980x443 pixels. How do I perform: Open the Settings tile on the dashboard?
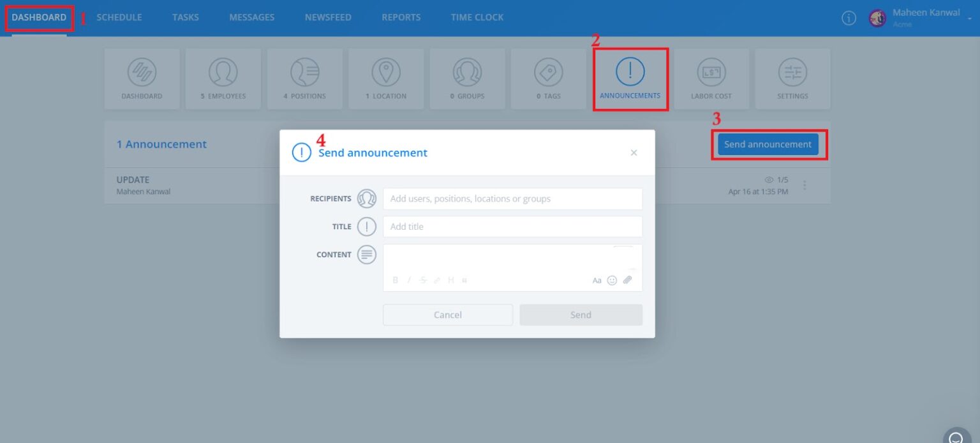coord(792,78)
